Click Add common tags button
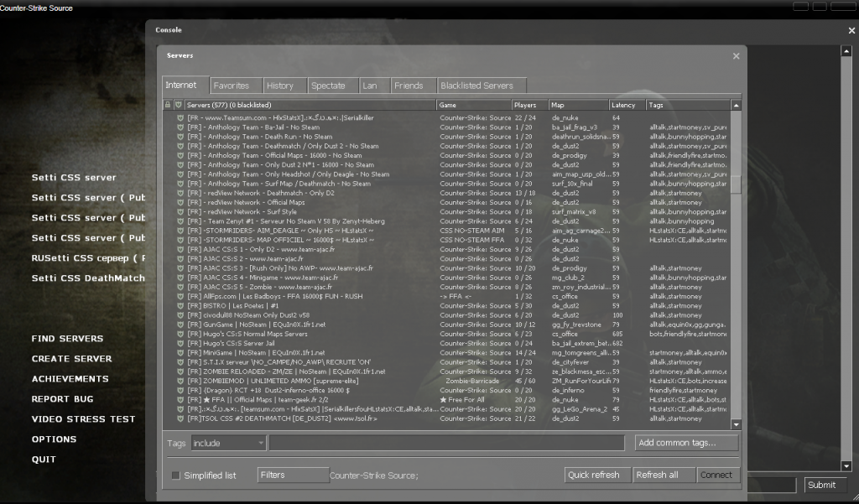Viewport: 859px width, 504px height. (686, 443)
